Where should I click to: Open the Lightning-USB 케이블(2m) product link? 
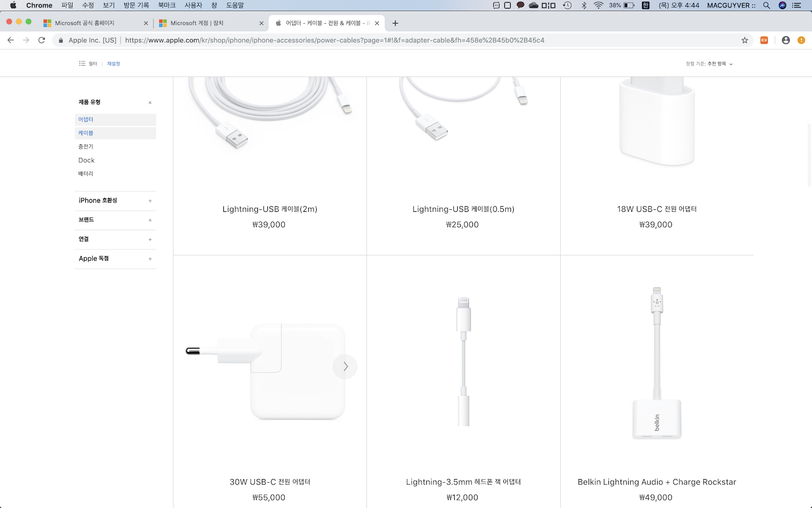270,209
